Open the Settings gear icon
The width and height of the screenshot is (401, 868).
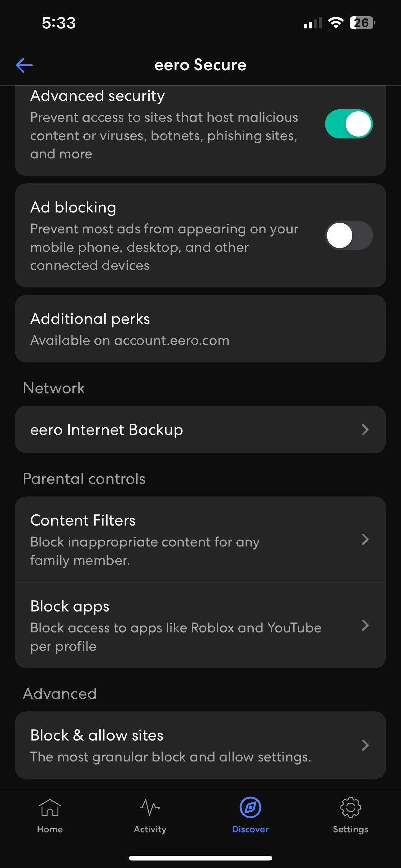point(350,808)
